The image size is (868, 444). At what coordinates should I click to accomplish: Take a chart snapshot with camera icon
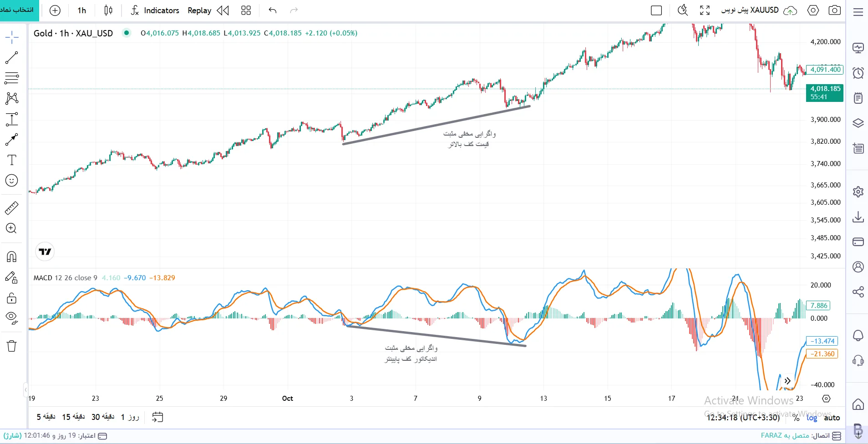(835, 10)
